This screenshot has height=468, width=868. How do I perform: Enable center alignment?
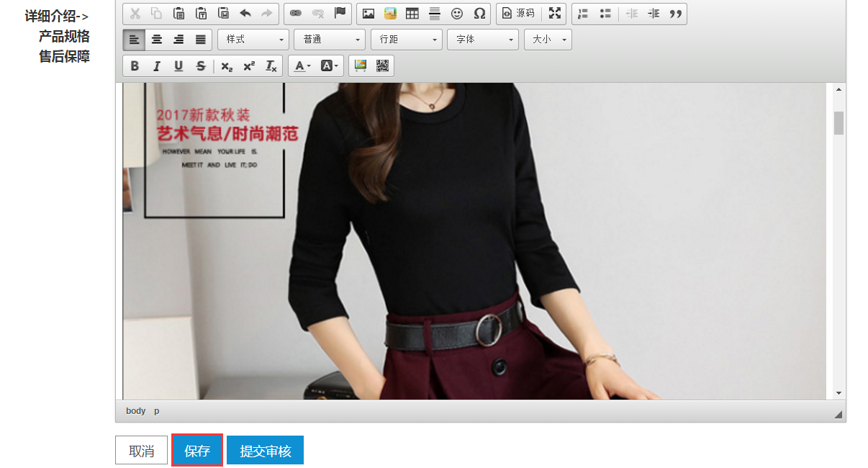tap(156, 40)
